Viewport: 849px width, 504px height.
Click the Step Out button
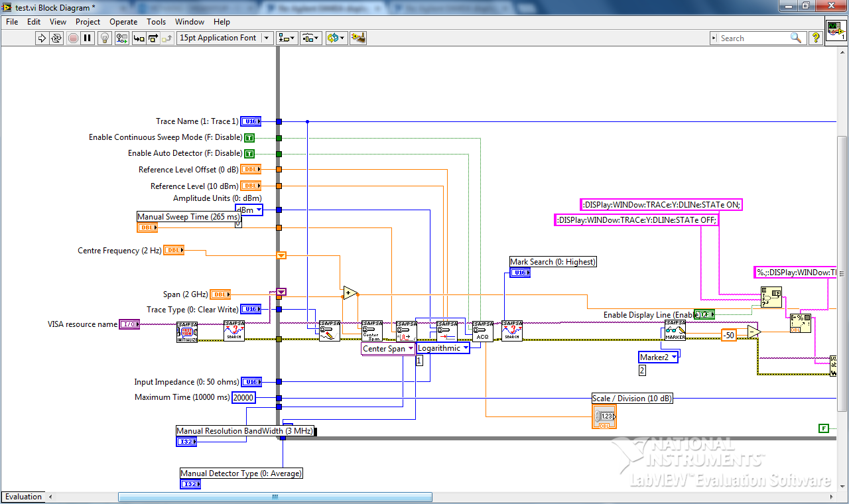coord(166,38)
